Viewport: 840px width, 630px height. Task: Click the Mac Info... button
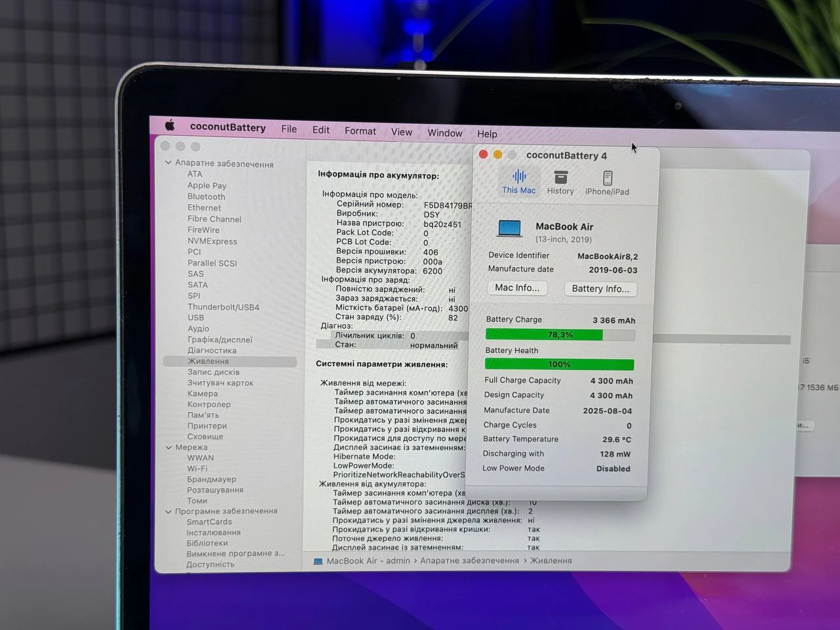tap(517, 287)
